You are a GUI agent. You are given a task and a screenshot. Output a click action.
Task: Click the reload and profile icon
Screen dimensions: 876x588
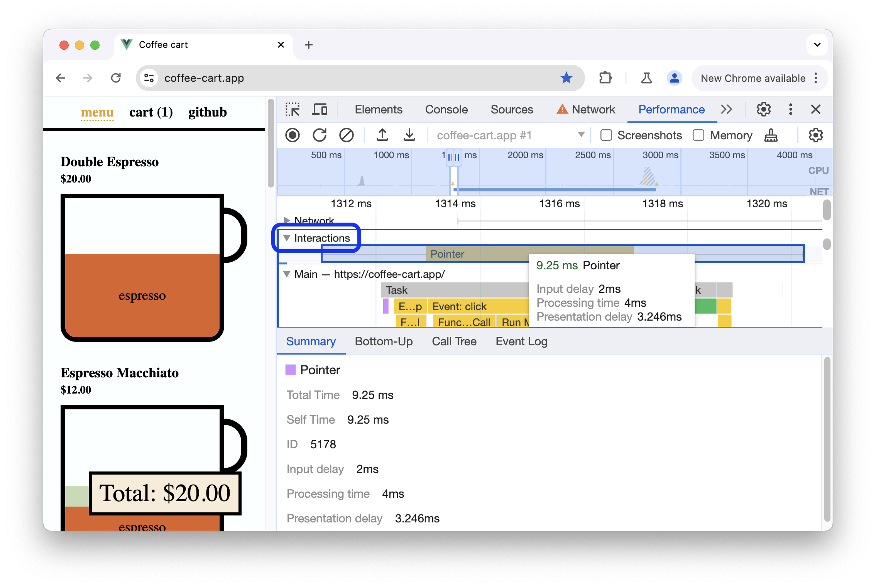click(320, 135)
